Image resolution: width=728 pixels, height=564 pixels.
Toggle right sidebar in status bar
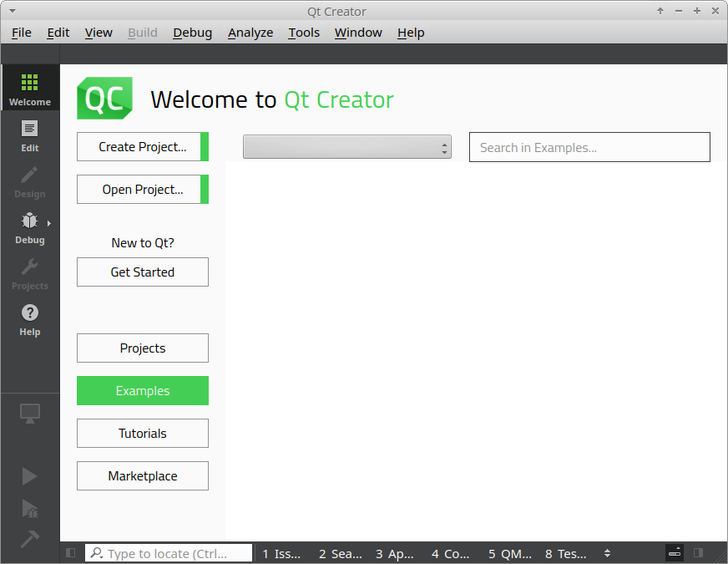[x=698, y=553]
